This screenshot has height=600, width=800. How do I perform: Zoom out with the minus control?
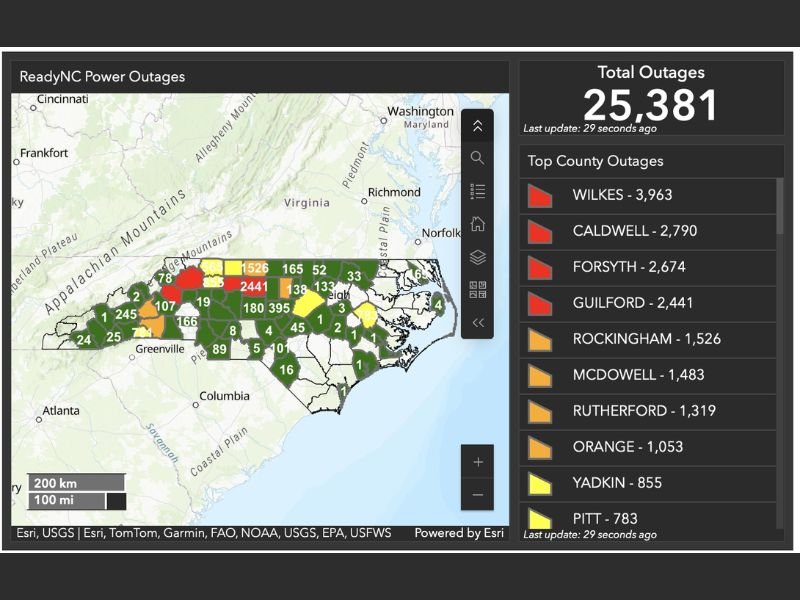(478, 494)
